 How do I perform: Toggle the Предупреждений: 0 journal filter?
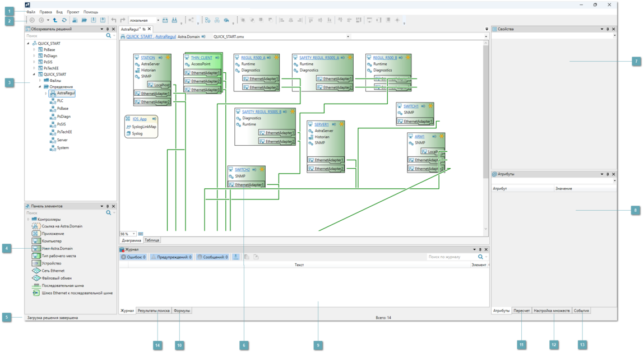click(172, 257)
